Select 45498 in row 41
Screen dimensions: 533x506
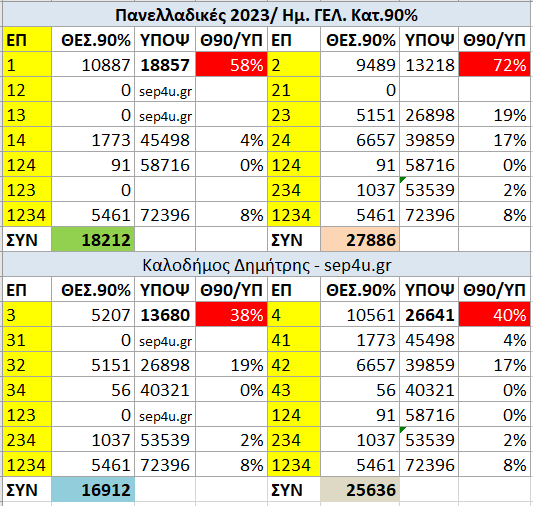(x=429, y=340)
